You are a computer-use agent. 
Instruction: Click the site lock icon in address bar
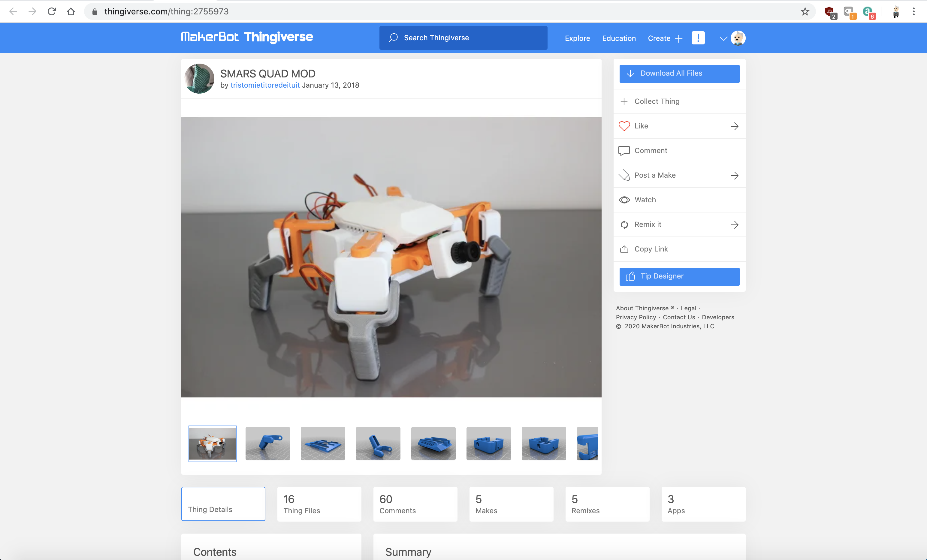point(95,12)
